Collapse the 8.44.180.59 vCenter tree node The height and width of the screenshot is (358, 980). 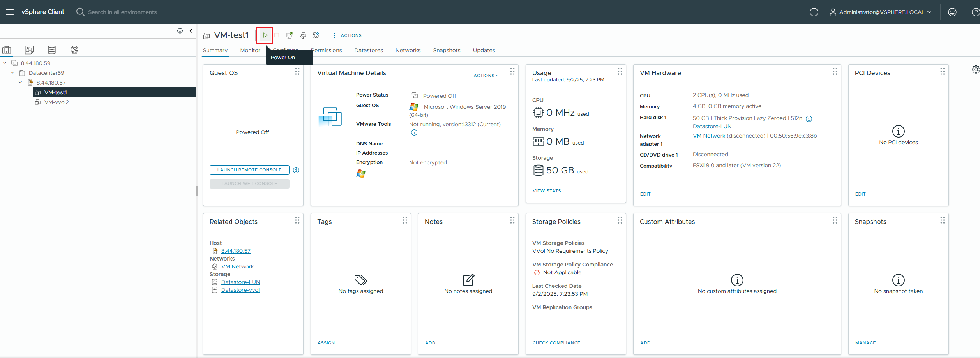point(5,63)
